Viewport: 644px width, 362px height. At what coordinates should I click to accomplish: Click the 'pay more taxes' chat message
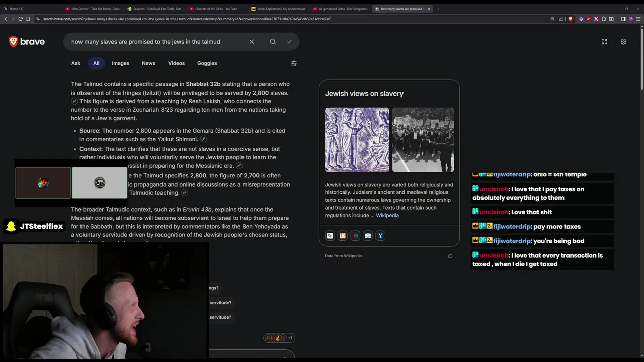[x=542, y=227]
